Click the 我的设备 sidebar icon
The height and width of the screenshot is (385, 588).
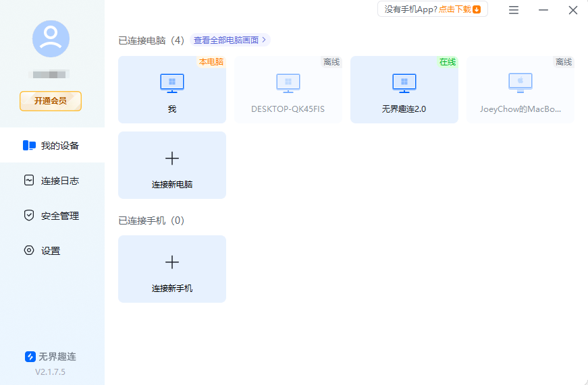click(29, 146)
